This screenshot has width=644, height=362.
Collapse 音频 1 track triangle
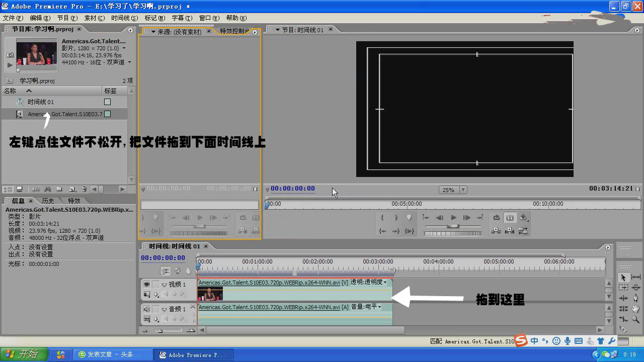[164, 309]
